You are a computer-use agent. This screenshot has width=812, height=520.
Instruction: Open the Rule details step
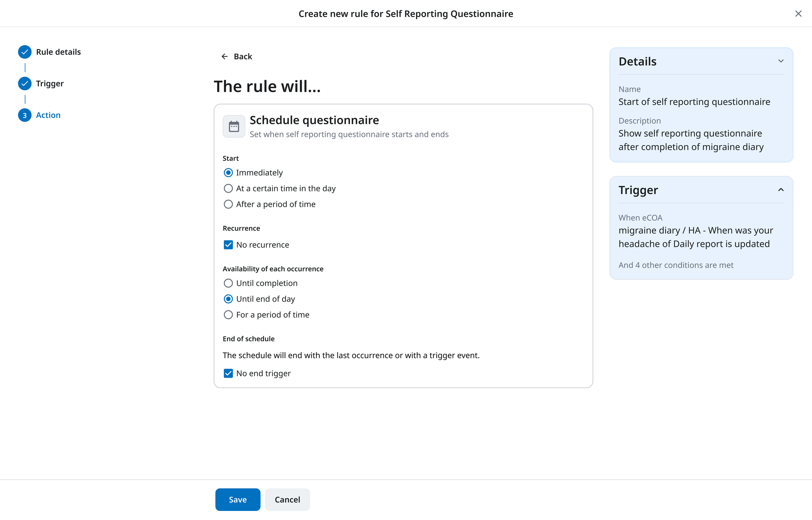click(58, 52)
